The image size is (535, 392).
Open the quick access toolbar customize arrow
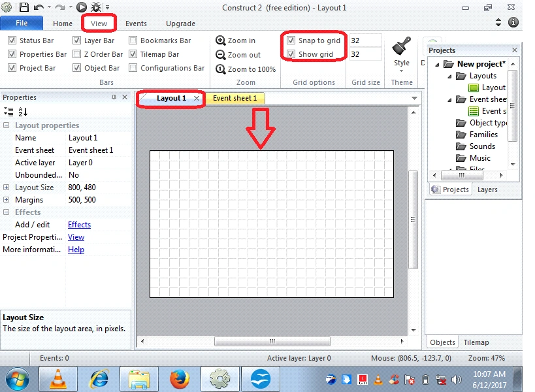click(x=107, y=7)
